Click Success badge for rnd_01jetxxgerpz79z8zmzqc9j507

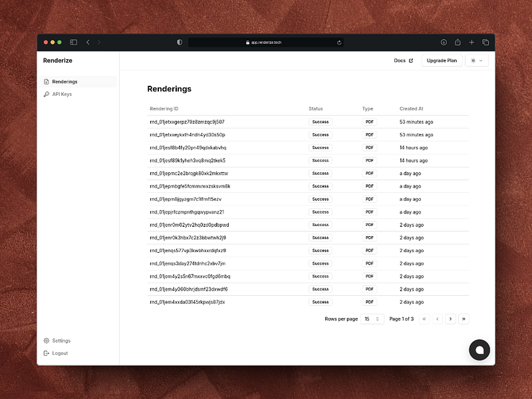321,122
